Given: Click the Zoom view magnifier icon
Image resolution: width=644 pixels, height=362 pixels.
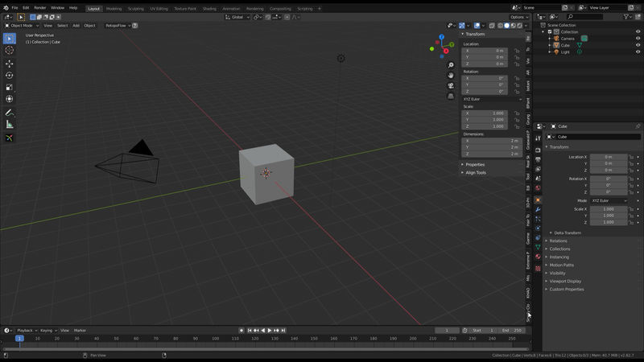Looking at the screenshot, I should (451, 65).
